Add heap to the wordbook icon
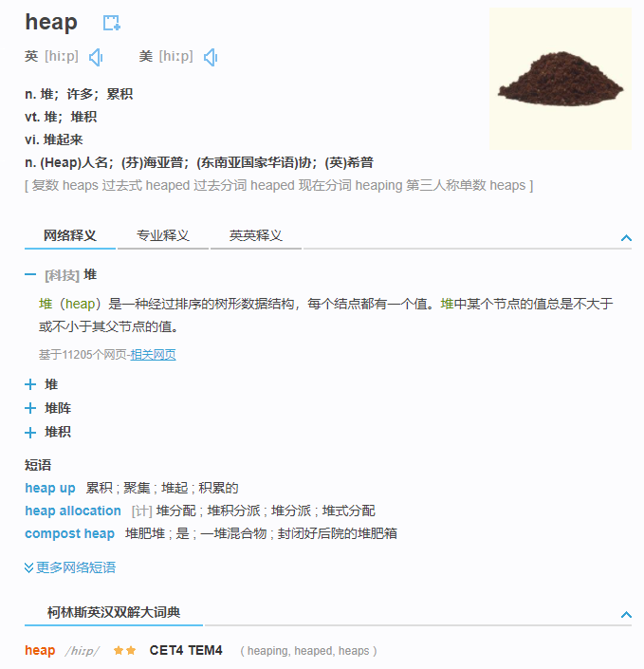 click(112, 23)
